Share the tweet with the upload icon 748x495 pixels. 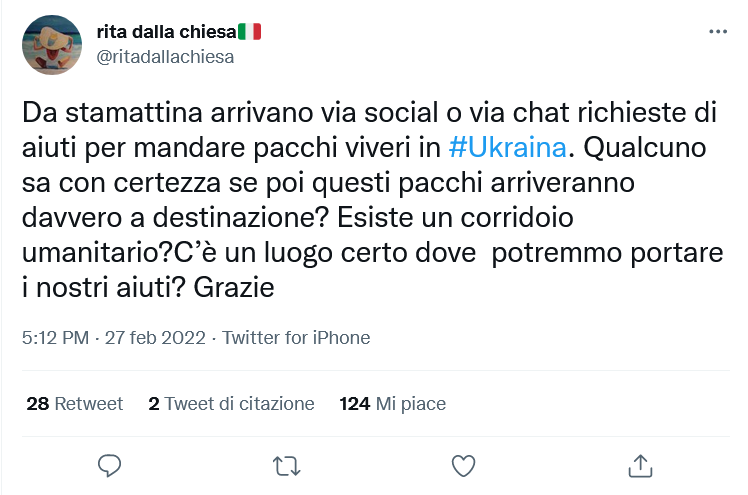639,465
